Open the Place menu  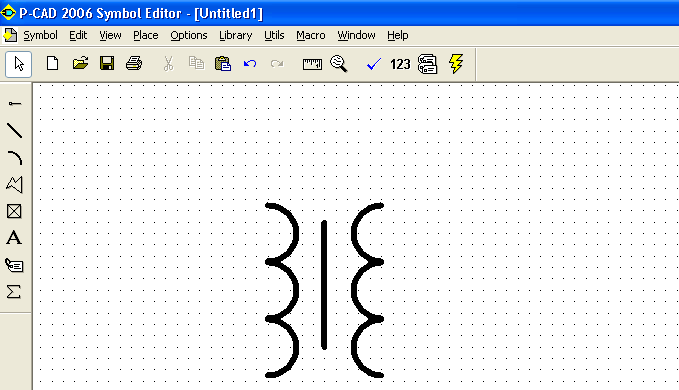[x=146, y=35]
